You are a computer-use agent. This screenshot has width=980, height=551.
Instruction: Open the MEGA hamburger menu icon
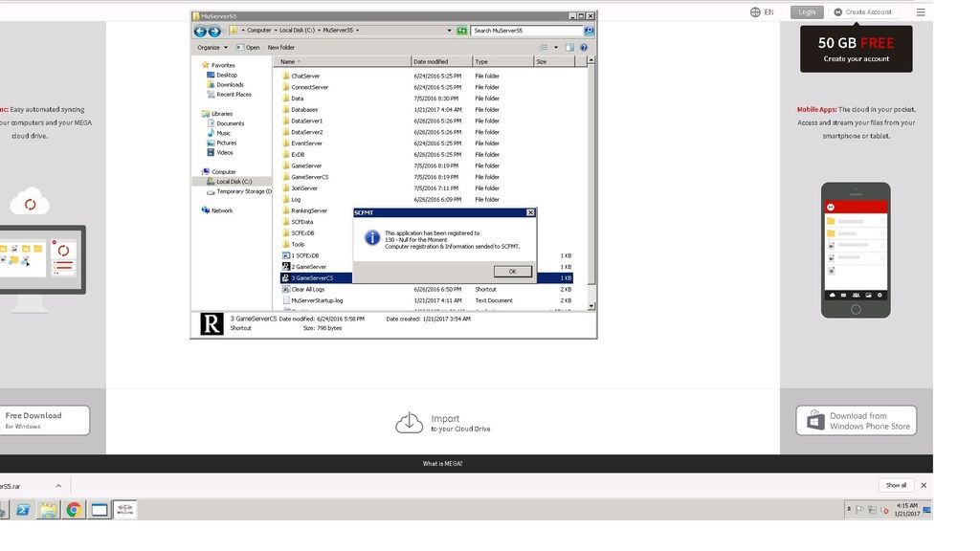pyautogui.click(x=921, y=11)
